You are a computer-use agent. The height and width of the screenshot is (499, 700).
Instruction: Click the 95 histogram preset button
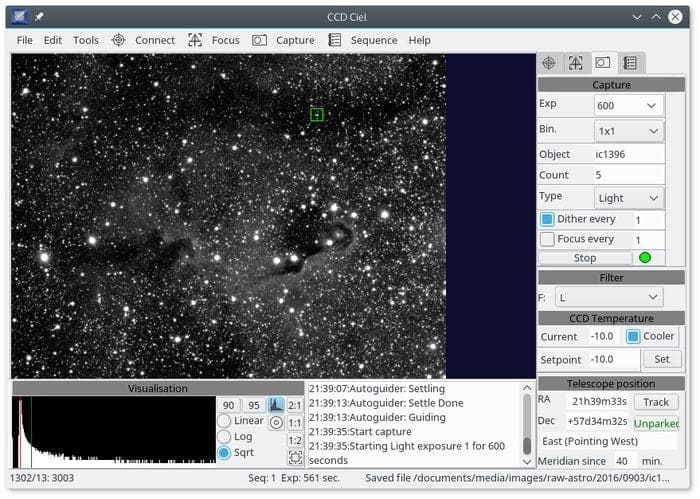pyautogui.click(x=254, y=405)
